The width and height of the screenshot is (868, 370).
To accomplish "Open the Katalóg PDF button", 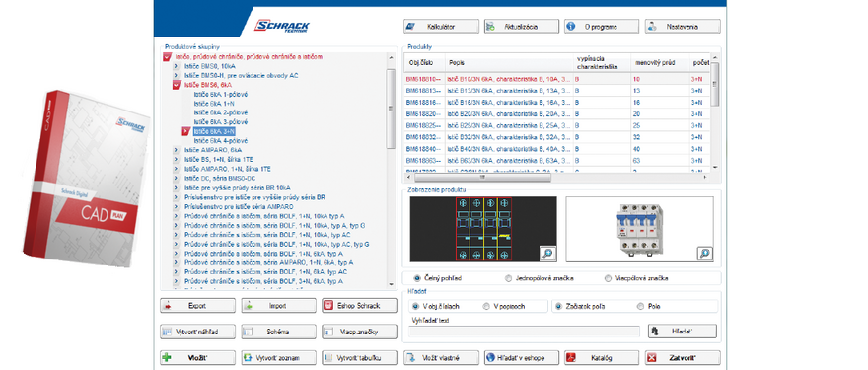I will (602, 358).
